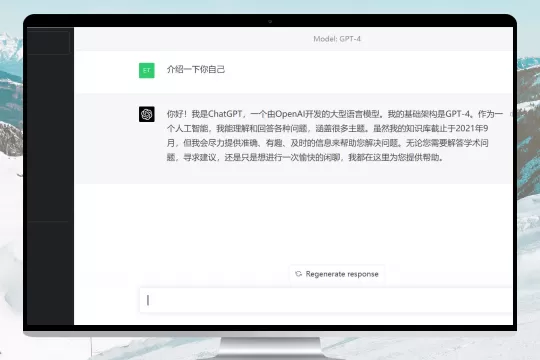Screen dimensions: 540x360
Task: Click the reply line beginning 月，但我会尽力
Action: click(x=328, y=143)
